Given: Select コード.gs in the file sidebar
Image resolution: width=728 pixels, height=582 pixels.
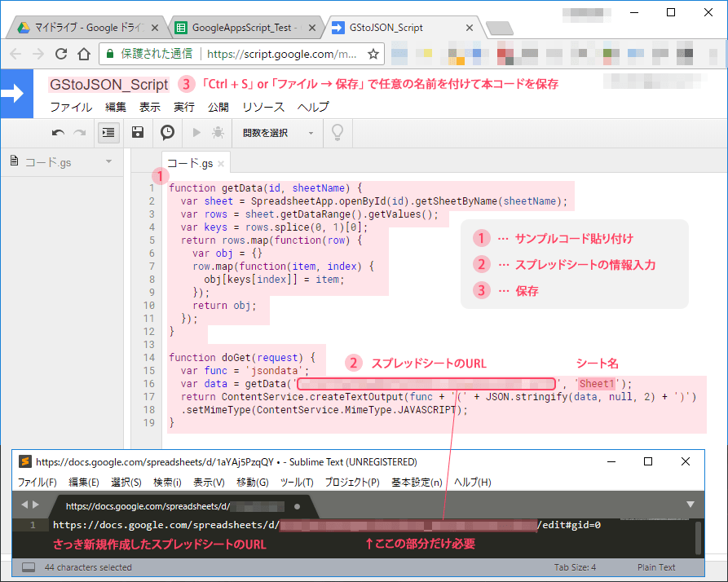Looking at the screenshot, I should [x=48, y=162].
